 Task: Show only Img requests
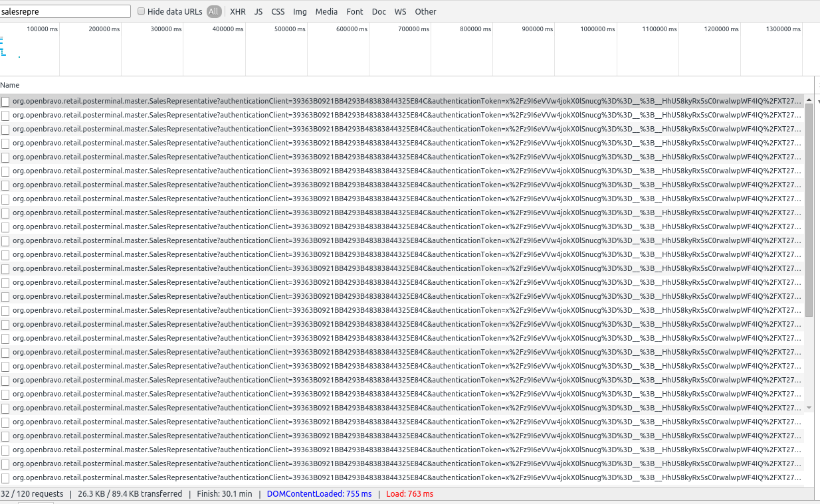click(300, 12)
